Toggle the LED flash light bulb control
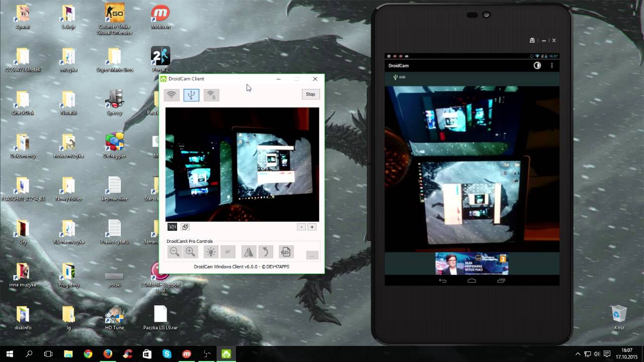This screenshot has height=362, width=644. 211,252
